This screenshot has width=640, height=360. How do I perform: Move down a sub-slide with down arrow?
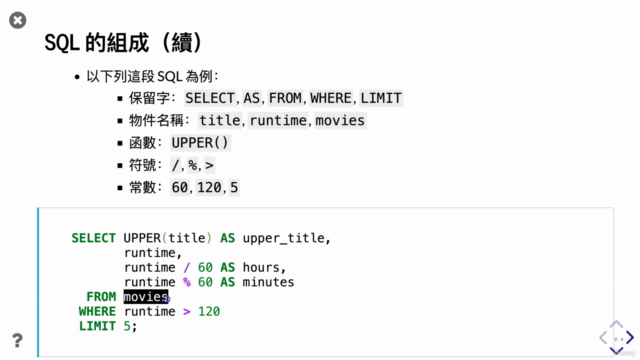click(x=616, y=351)
